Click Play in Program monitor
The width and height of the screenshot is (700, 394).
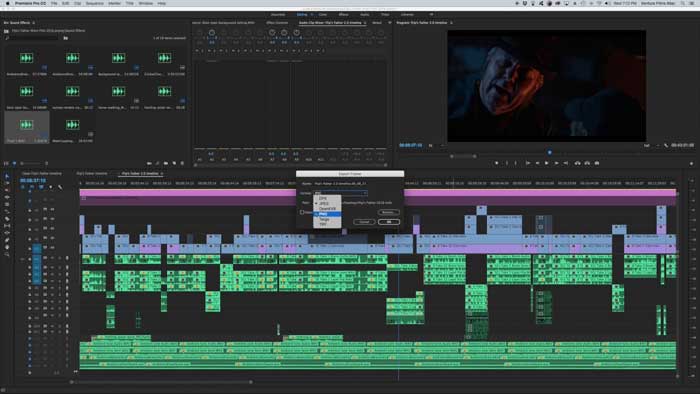tap(546, 163)
